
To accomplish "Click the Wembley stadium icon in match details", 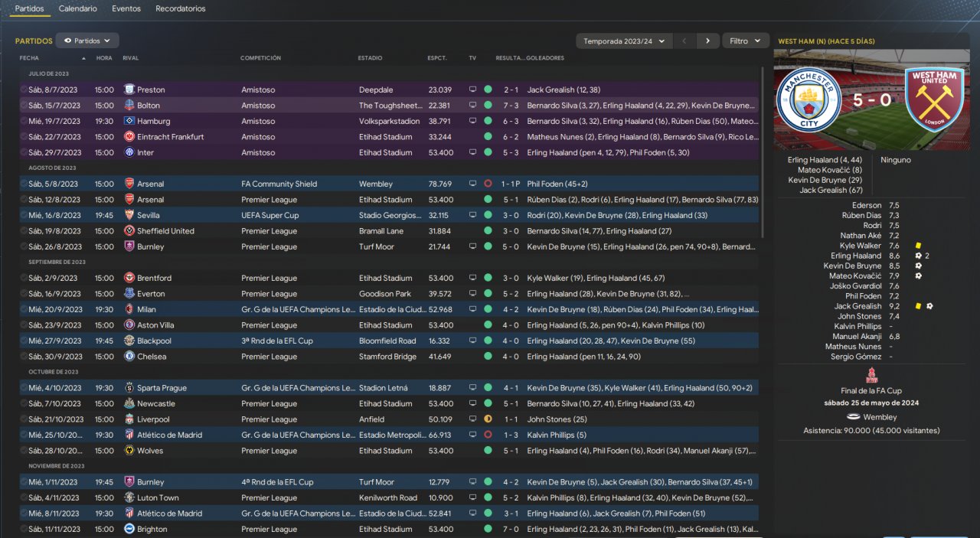I will click(854, 417).
